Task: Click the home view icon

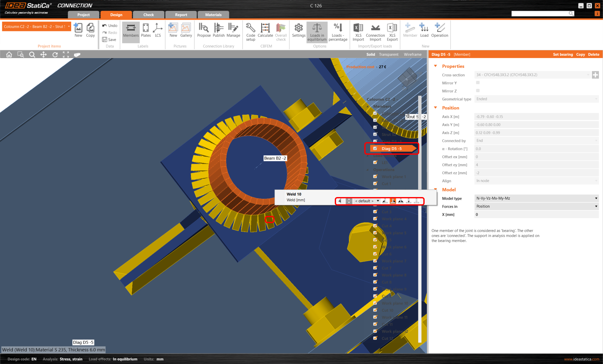Action: click(x=9, y=55)
